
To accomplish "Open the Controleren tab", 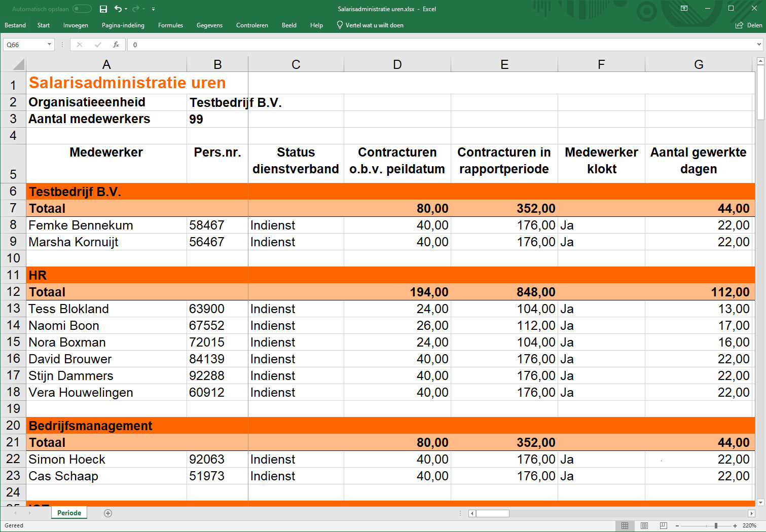I will [252, 25].
